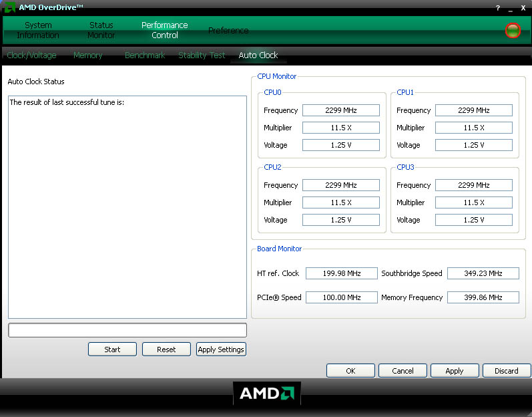Open the System Information menu
Image resolution: width=532 pixels, height=417 pixels.
pos(38,30)
